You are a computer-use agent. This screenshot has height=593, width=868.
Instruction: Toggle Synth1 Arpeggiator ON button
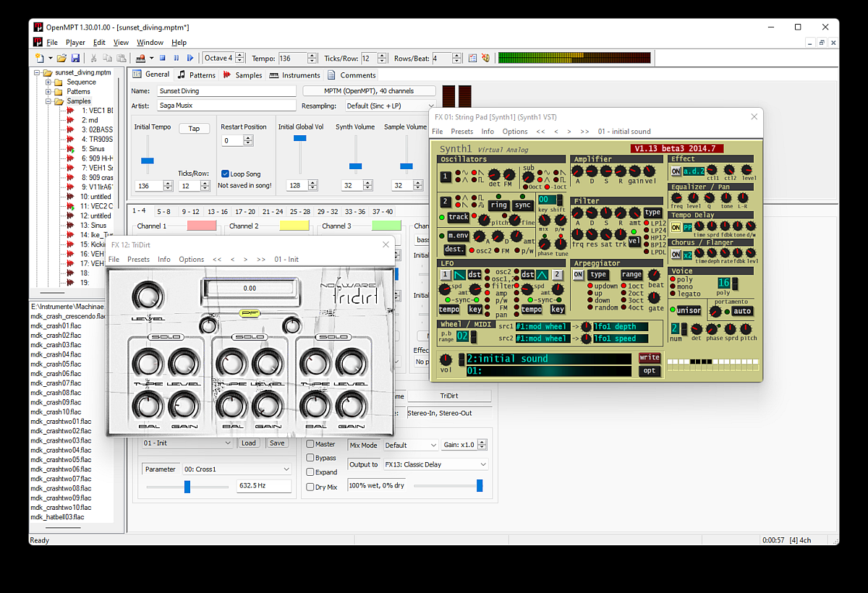[579, 275]
